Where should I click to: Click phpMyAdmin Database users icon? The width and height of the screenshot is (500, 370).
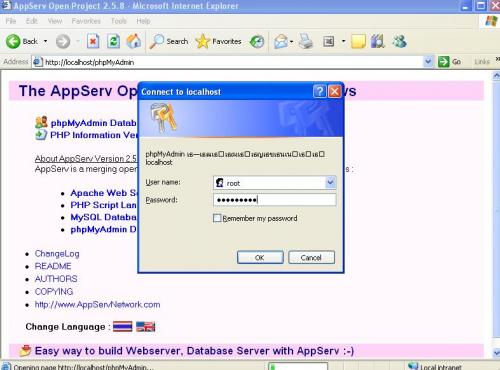click(x=41, y=122)
